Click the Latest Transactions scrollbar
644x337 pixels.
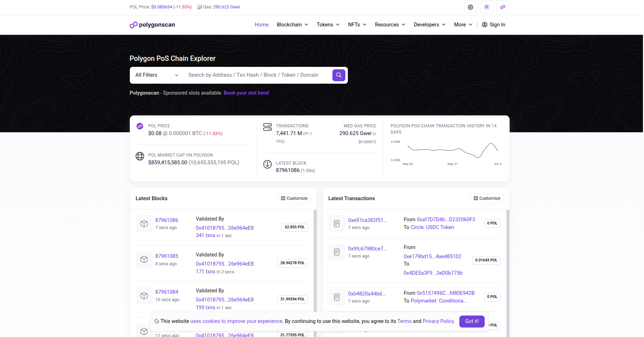coord(508,273)
